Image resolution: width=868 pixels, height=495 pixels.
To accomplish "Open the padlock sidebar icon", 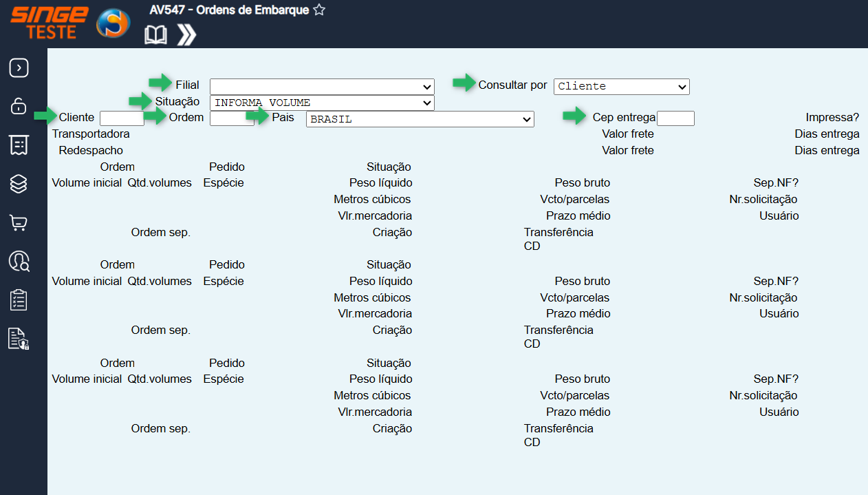I will [19, 106].
